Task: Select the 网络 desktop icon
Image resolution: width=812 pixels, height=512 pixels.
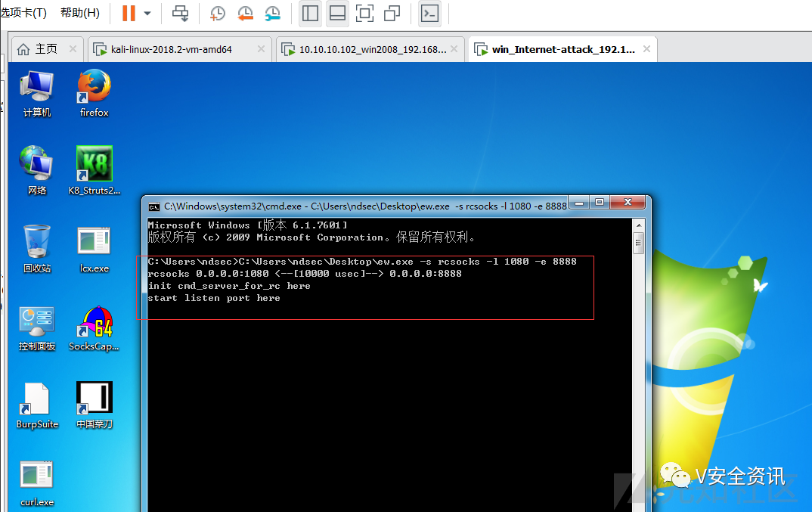Action: (x=37, y=170)
